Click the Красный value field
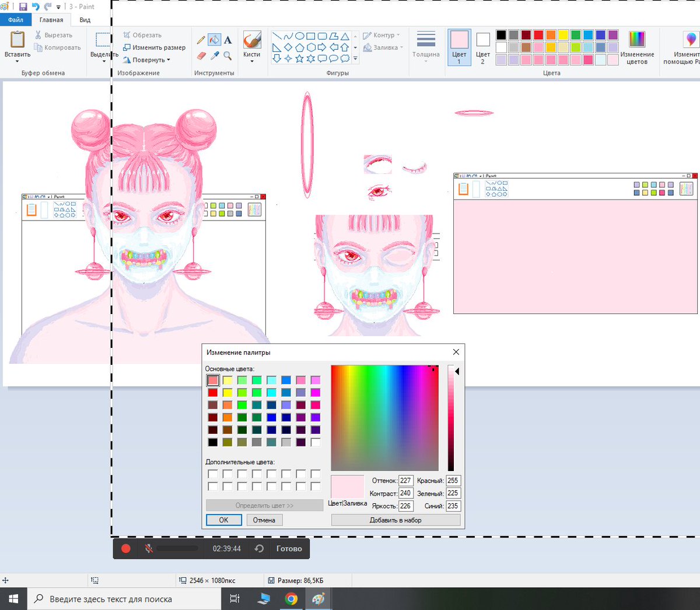 (x=453, y=481)
